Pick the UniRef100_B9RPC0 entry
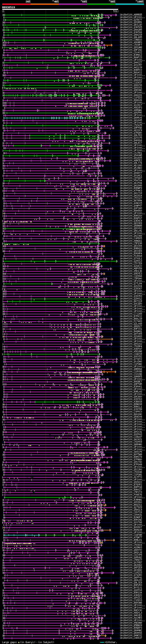This screenshot has width=146, height=644. click(131, 70)
